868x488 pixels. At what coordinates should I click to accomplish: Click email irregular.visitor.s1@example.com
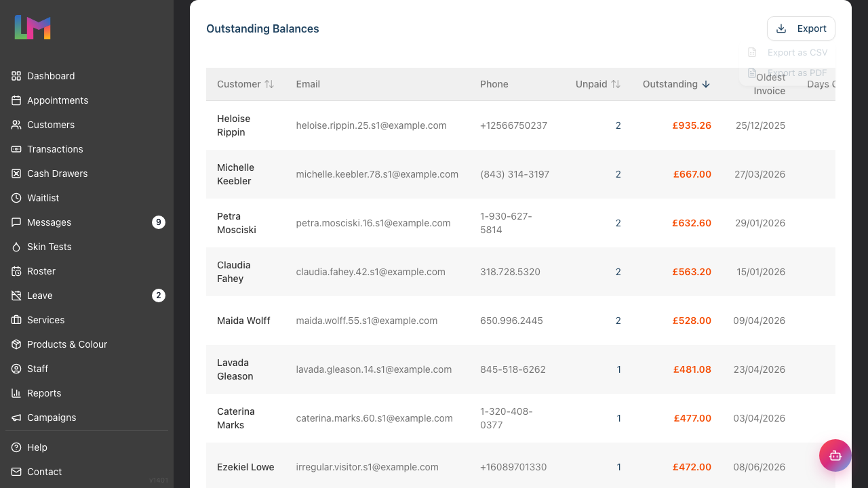(368, 467)
